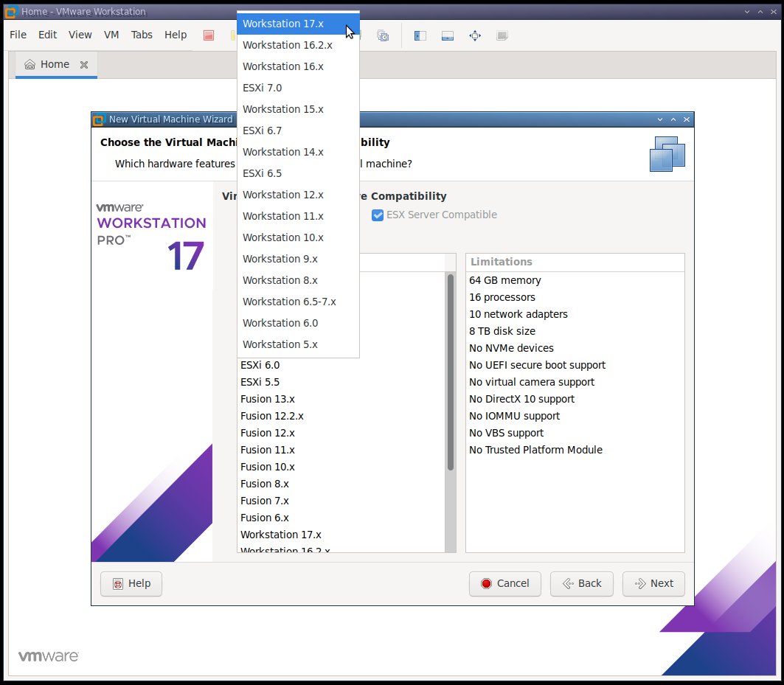
Task: Select Workstation 5.x compatibility option
Action: point(298,344)
